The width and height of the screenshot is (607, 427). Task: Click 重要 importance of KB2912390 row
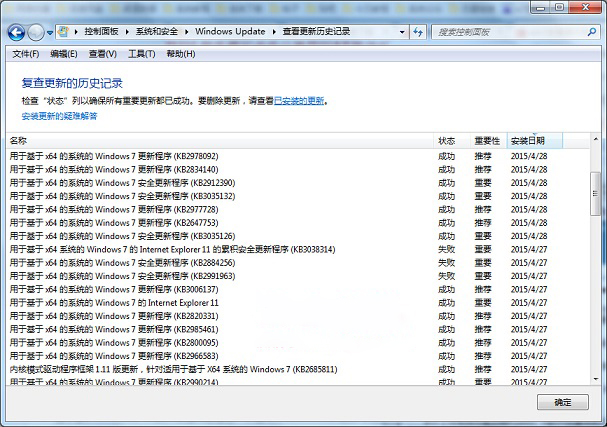[483, 183]
